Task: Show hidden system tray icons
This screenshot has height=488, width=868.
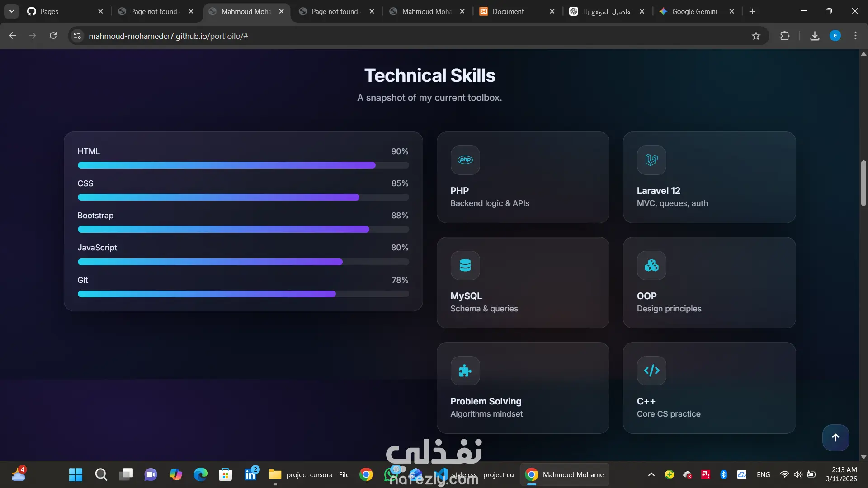Action: (x=651, y=474)
